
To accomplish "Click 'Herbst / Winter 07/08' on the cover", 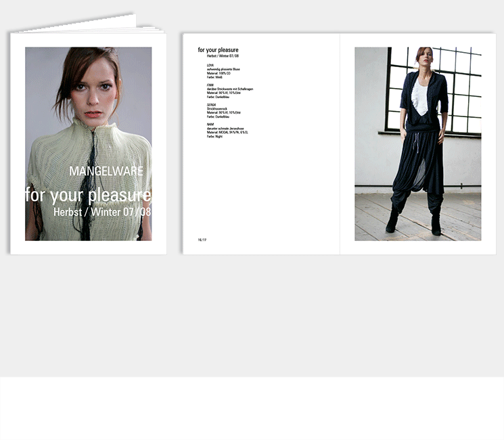I will [x=102, y=212].
